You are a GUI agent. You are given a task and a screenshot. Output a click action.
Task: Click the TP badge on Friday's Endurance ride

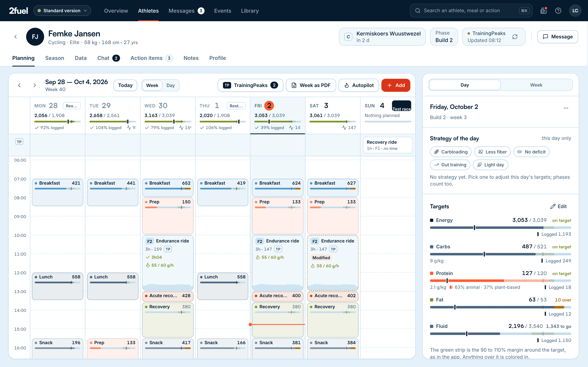pos(278,249)
